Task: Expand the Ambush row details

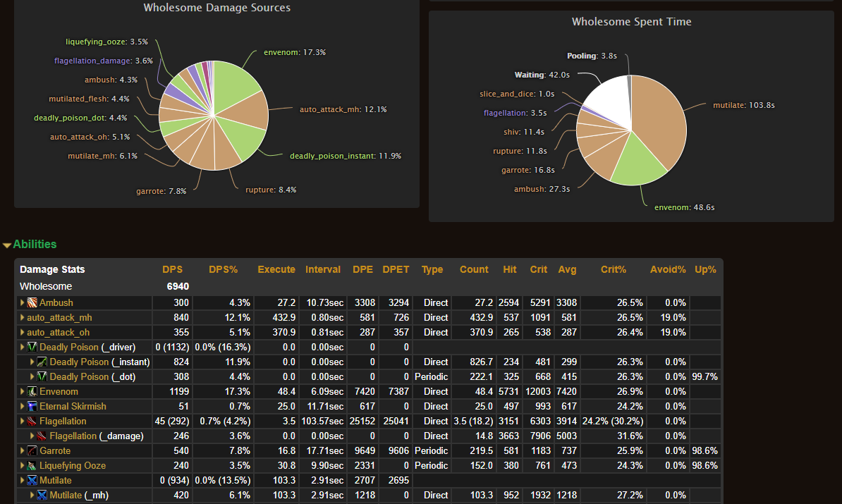Action: 22,302
